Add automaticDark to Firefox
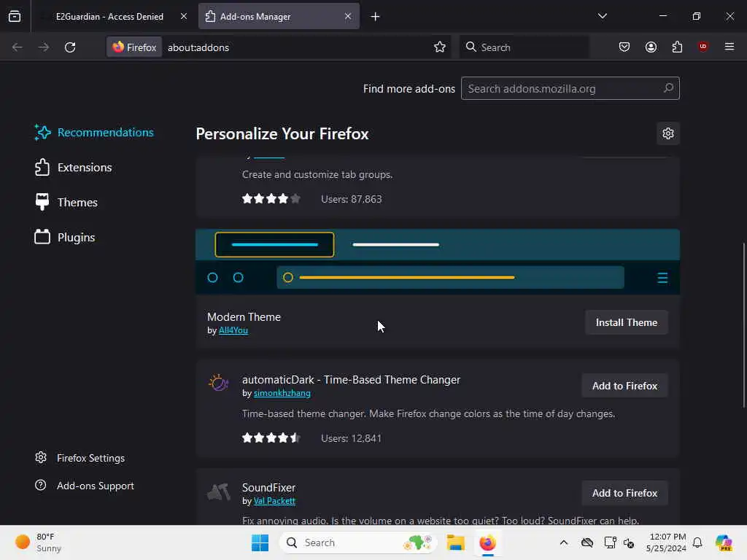The width and height of the screenshot is (747, 560). [624, 386]
